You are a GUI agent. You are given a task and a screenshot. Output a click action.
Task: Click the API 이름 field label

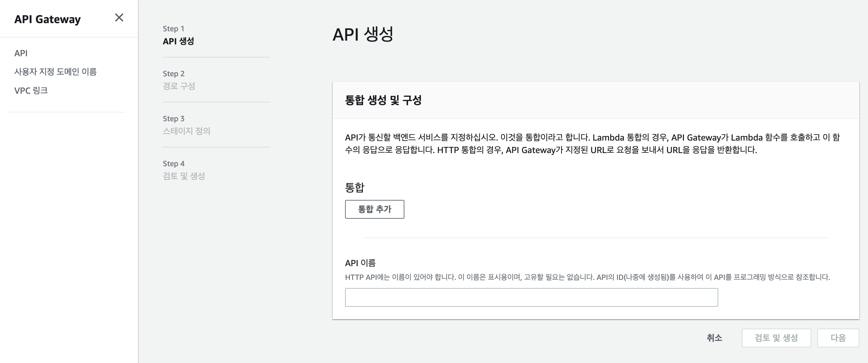[x=360, y=263]
